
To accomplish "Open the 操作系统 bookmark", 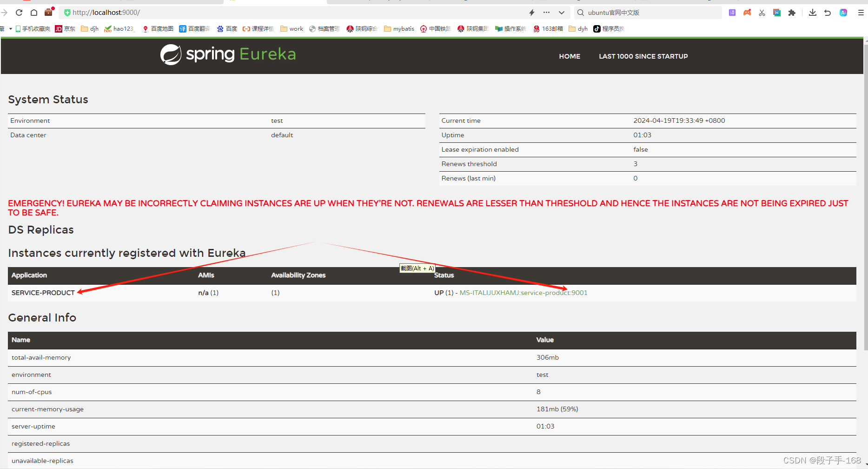I will click(510, 29).
